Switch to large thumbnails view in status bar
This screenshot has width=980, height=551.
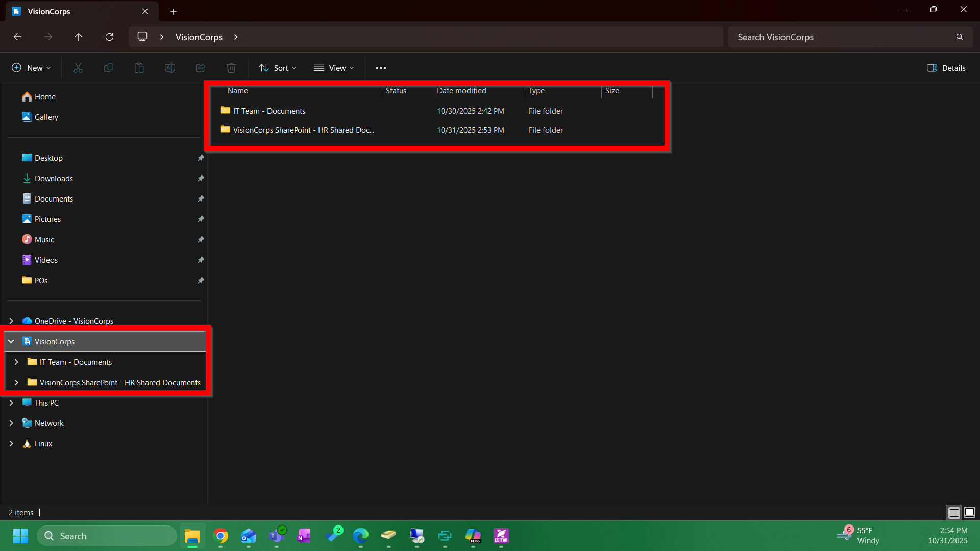968,512
